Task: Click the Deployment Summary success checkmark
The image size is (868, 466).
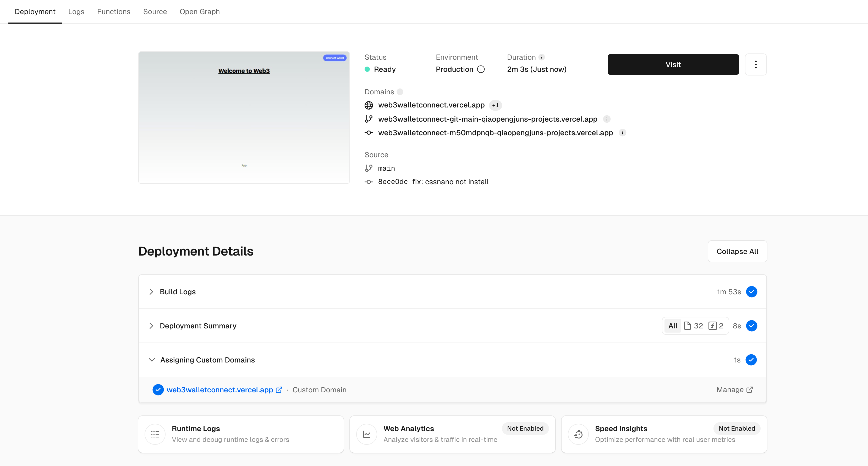Action: tap(751, 326)
